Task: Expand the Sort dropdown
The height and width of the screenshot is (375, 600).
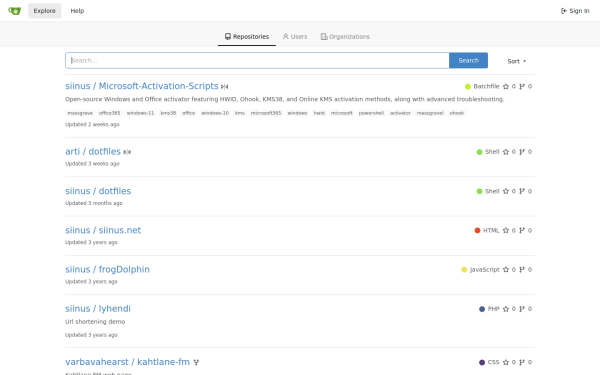Action: pos(517,61)
